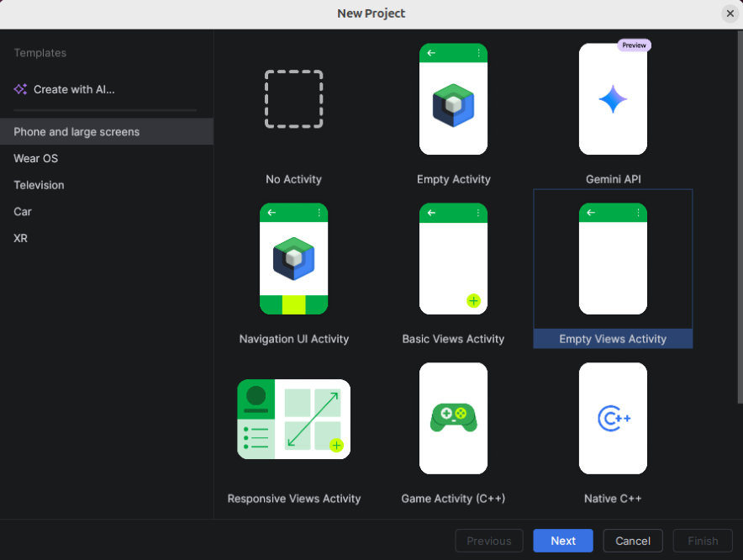Switch to Car templates
Image resolution: width=743 pixels, height=560 pixels.
point(107,212)
